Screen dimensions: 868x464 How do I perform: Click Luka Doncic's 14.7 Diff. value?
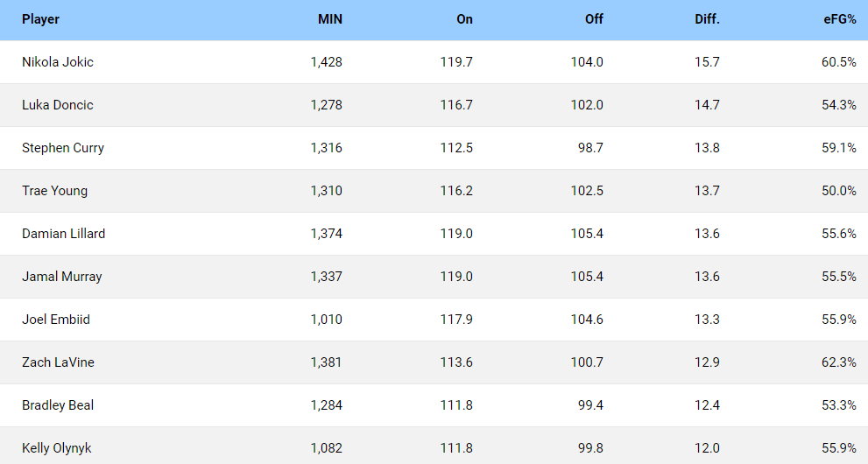[x=707, y=105]
